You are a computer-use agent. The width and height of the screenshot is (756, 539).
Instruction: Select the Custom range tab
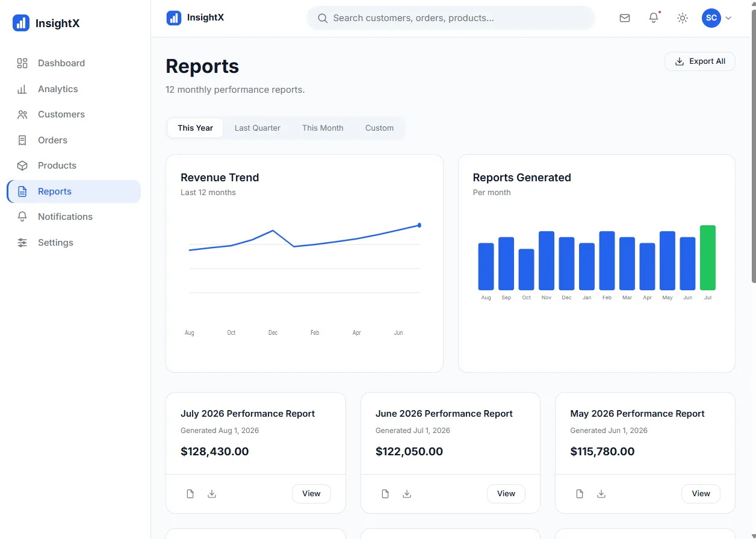click(379, 128)
